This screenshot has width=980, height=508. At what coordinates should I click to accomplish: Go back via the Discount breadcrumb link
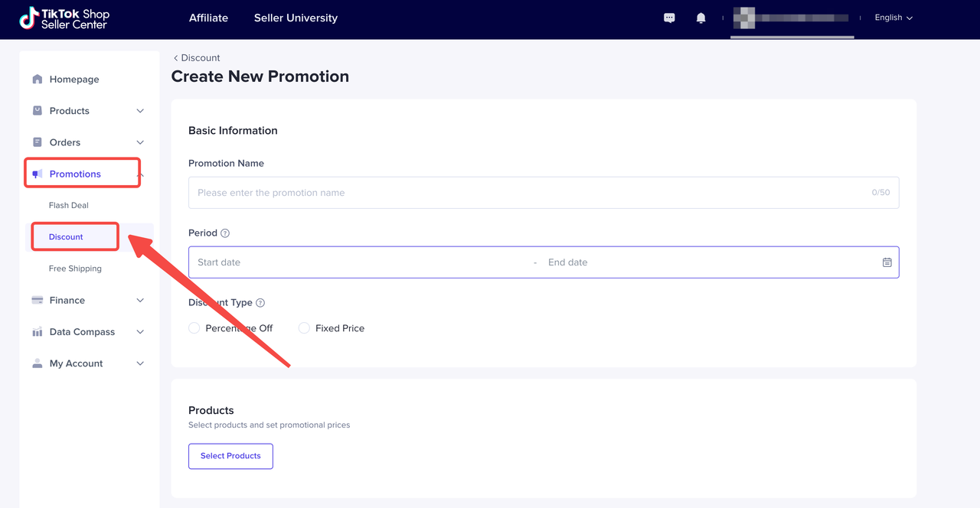tap(197, 58)
